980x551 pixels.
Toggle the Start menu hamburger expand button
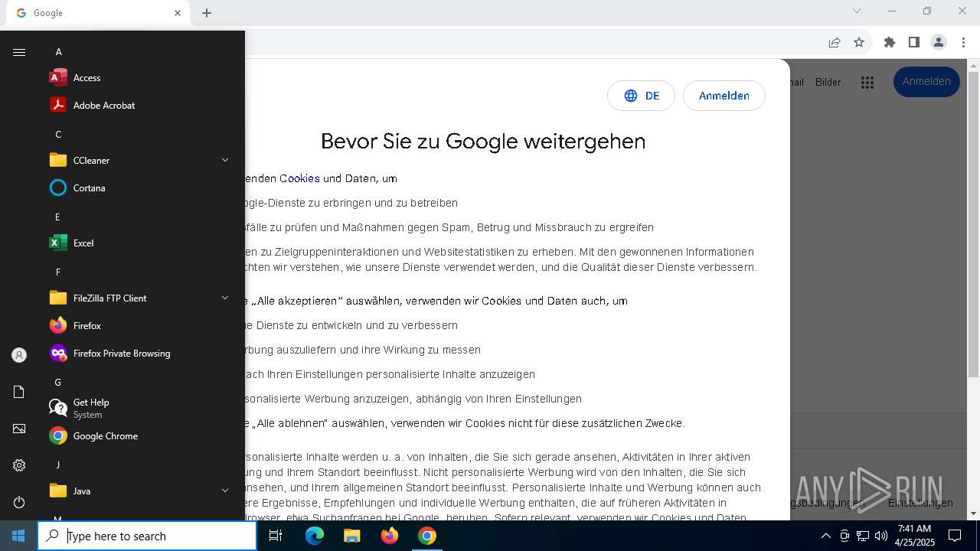coord(19,52)
